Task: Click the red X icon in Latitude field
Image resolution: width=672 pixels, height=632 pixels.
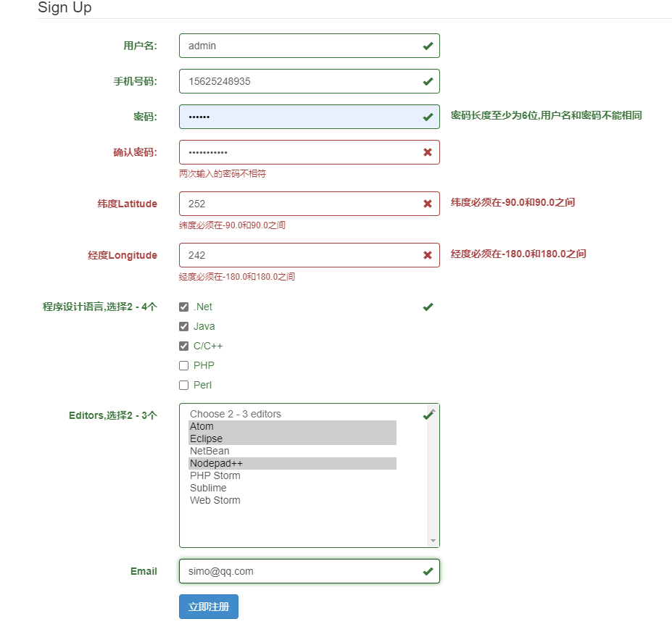Action: 428,204
